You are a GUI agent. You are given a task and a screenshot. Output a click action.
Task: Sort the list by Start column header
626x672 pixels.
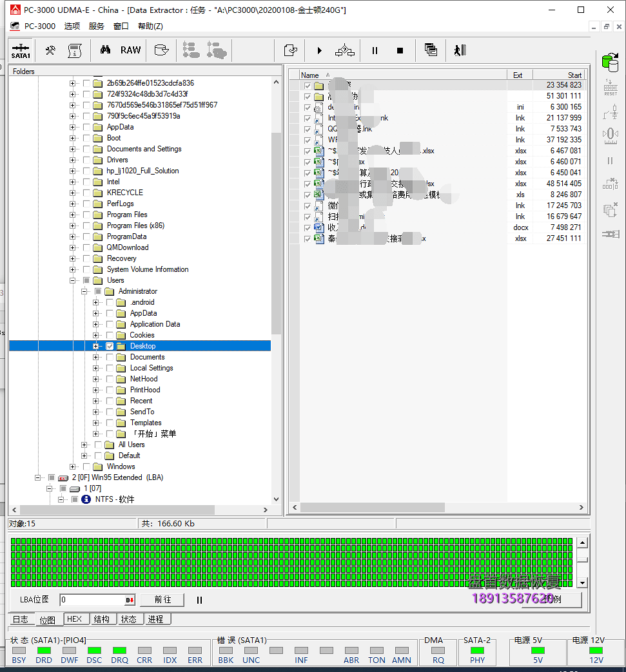point(559,75)
